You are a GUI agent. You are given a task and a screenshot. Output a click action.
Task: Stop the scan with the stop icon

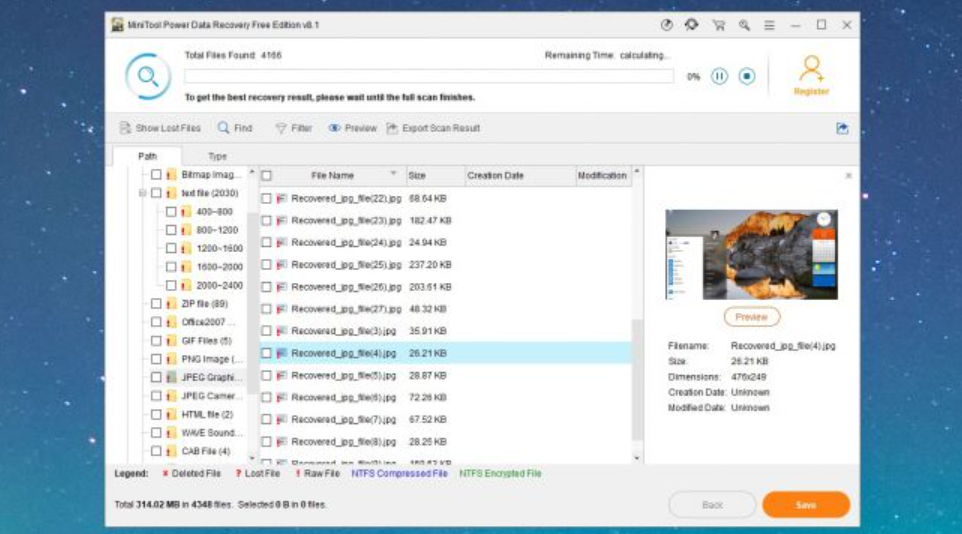(746, 76)
